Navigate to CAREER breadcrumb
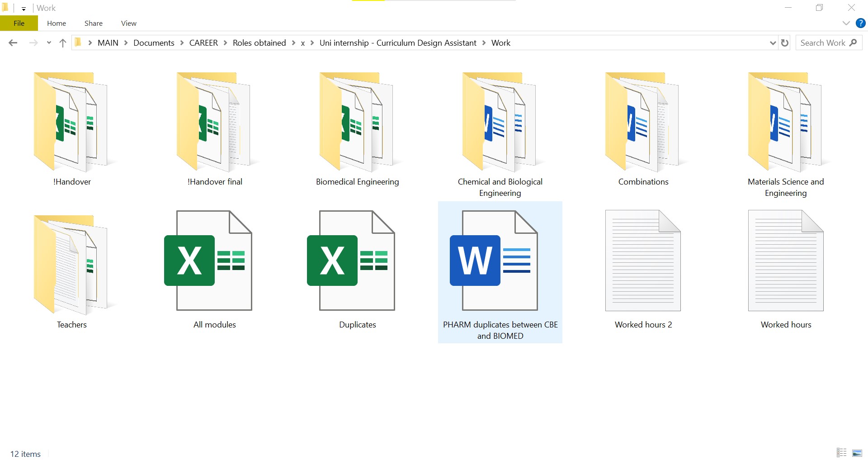 tap(203, 43)
